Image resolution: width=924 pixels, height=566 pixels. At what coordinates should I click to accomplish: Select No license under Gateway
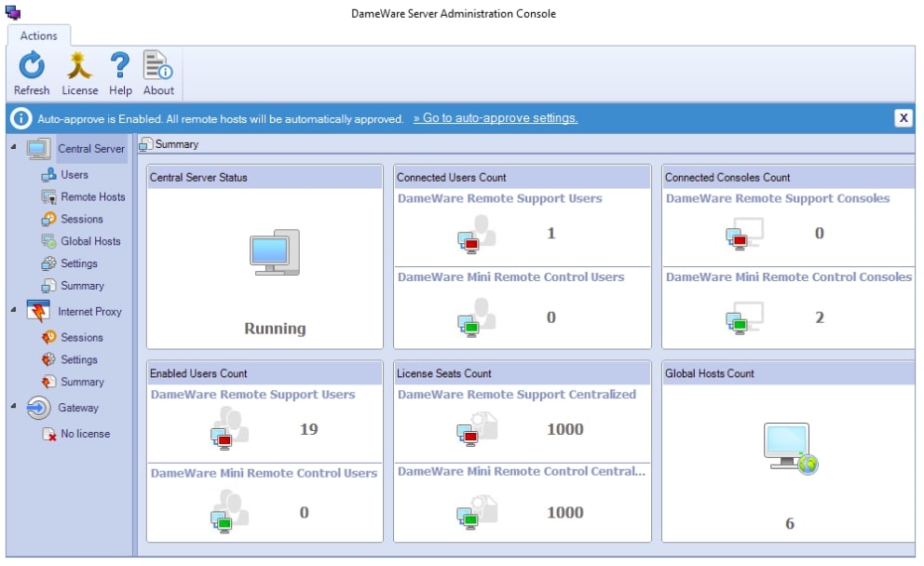[86, 434]
